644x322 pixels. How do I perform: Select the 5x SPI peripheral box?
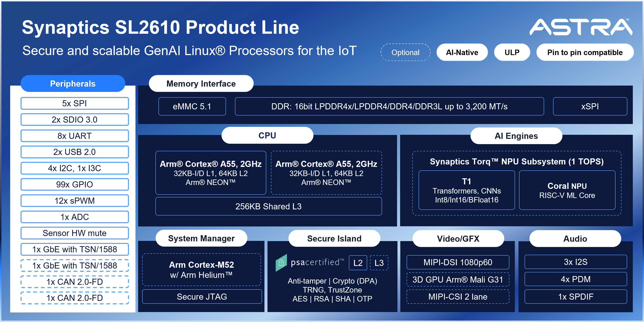tap(74, 103)
